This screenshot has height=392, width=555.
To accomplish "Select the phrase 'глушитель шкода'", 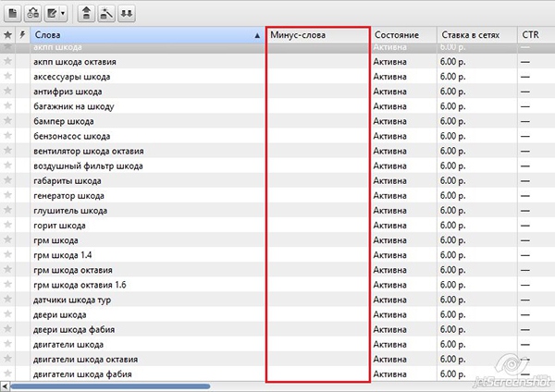I will pos(70,211).
